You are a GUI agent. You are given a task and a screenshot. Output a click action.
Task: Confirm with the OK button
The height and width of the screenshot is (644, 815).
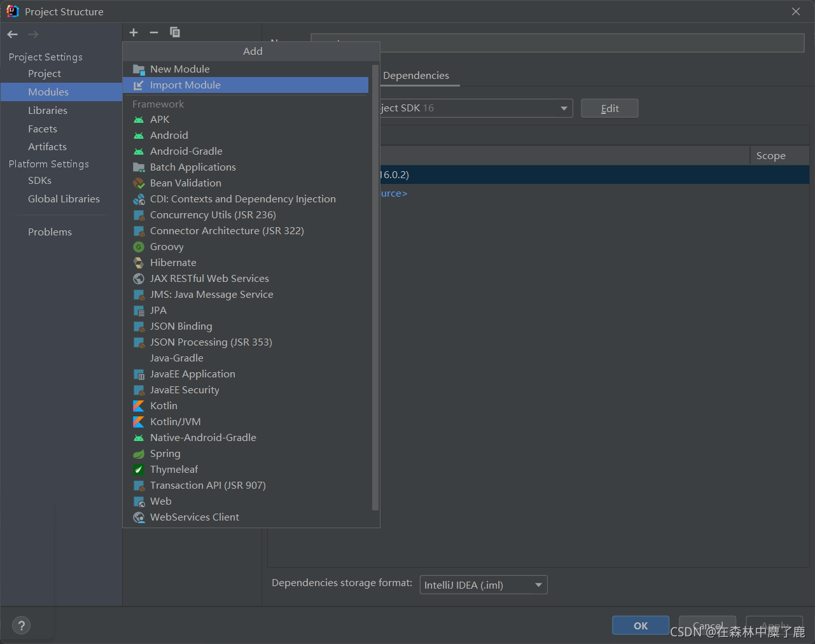click(641, 626)
